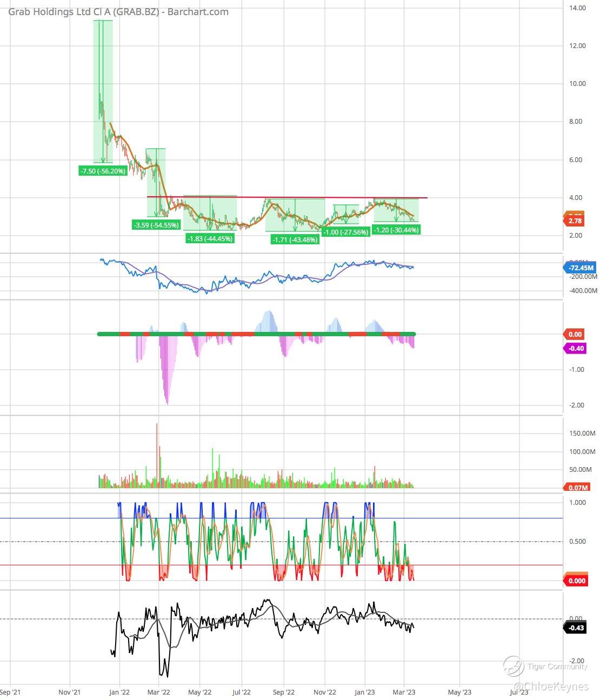The width and height of the screenshot is (600, 700).
Task: Click the 0.500 stochastic axis label
Action: 577,542
